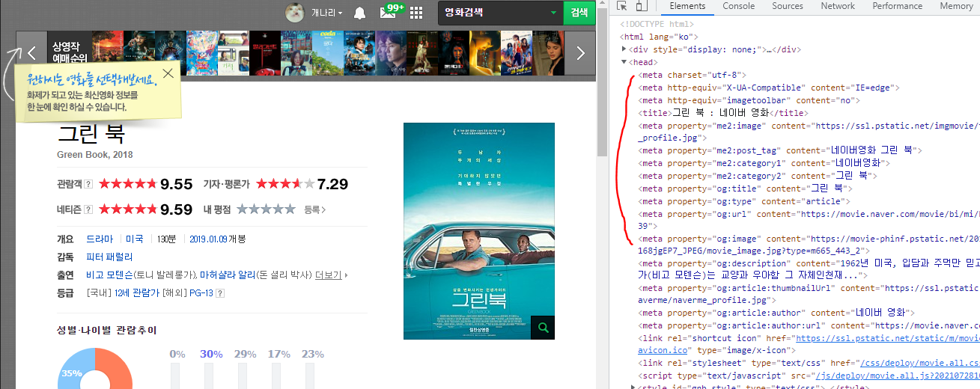Screen dimensions: 980x389
Task: Click the 30% age group label
Action: [211, 354]
